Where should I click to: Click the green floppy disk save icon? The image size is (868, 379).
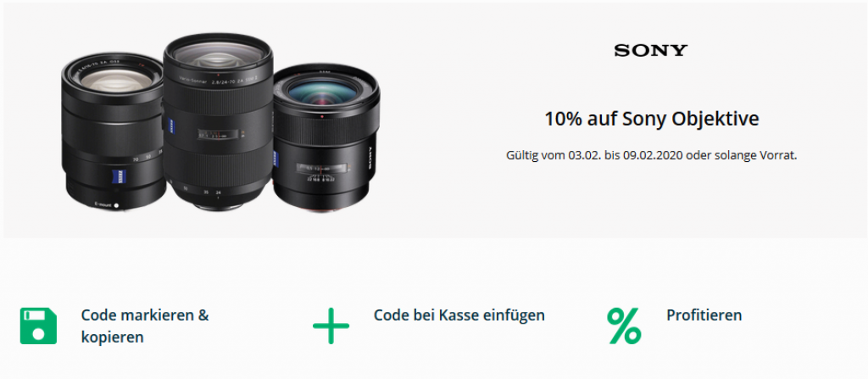[38, 326]
